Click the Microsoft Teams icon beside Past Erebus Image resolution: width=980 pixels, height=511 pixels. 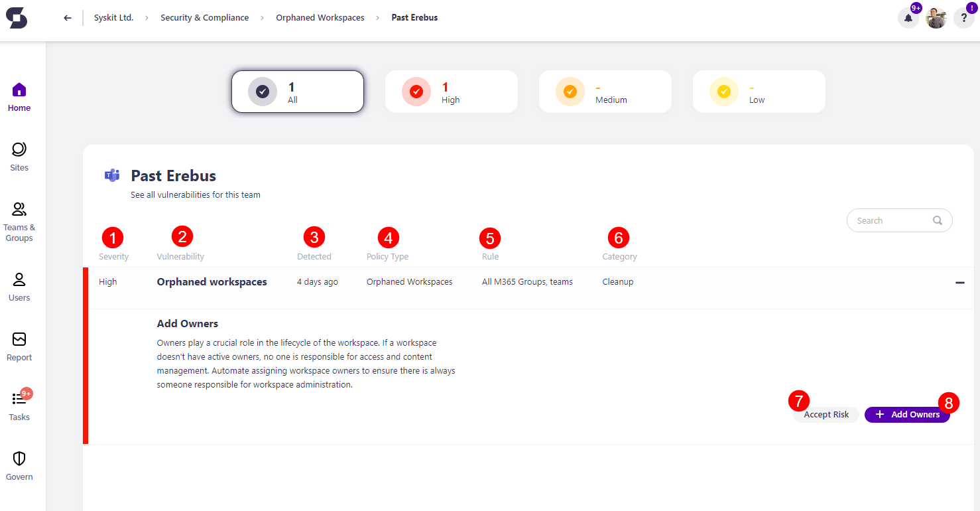tap(112, 175)
